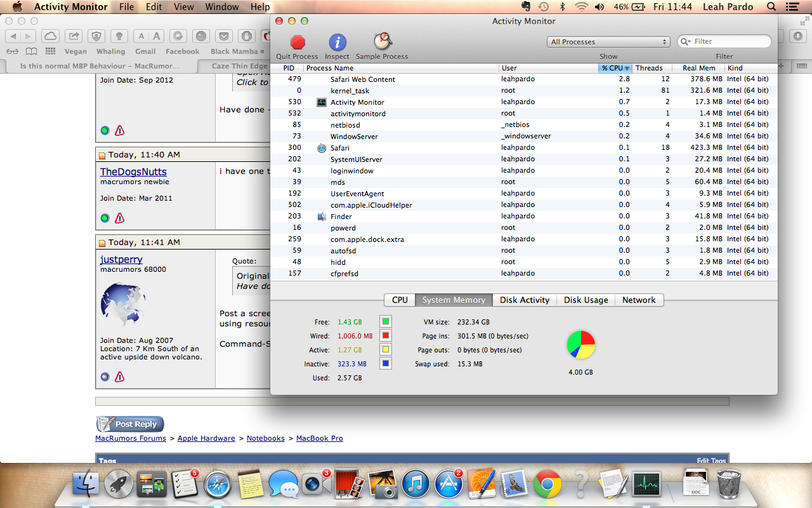The height and width of the screenshot is (508, 812).
Task: Click the Safari compass icon in the process list
Action: click(x=322, y=148)
